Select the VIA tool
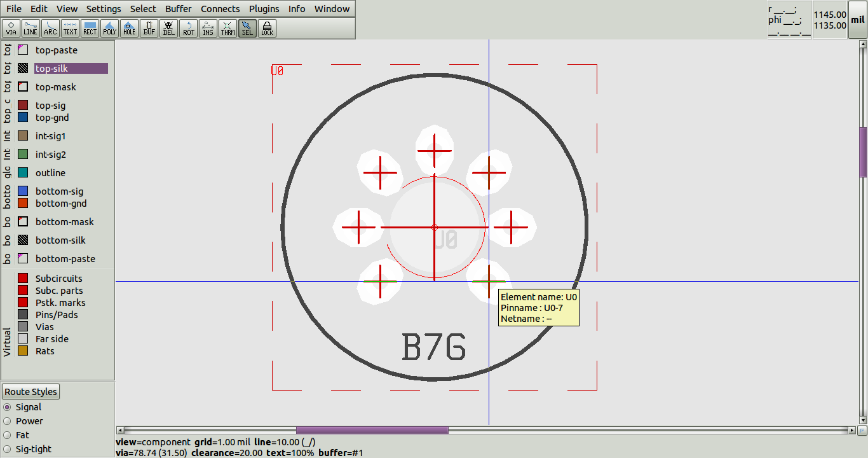This screenshot has height=458, width=868. point(11,29)
